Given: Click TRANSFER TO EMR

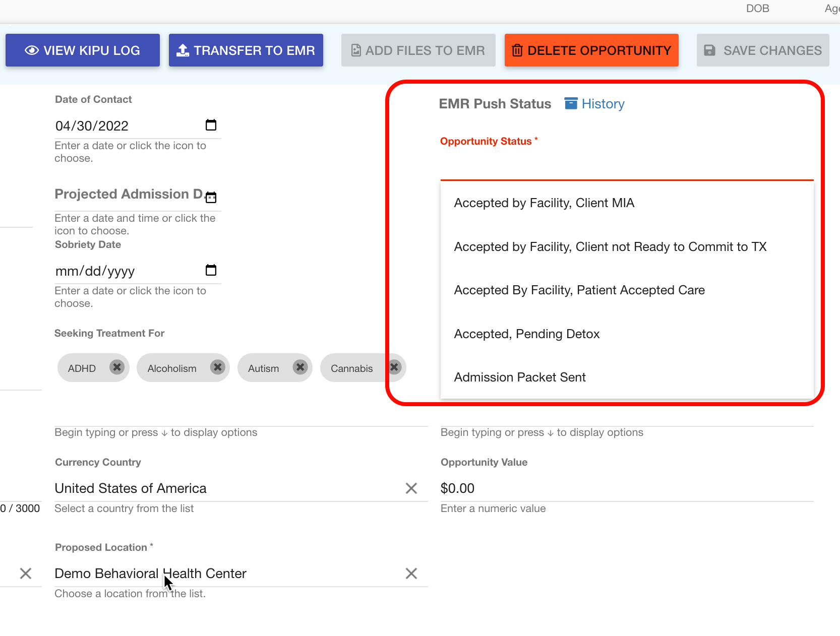Looking at the screenshot, I should point(246,50).
